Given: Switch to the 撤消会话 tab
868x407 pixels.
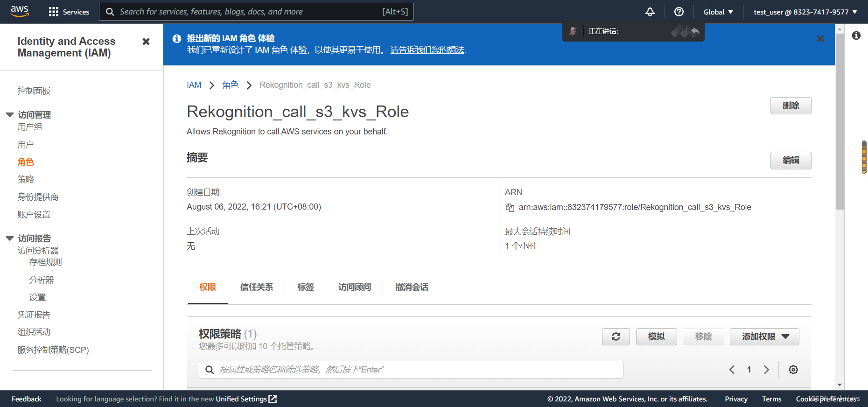Looking at the screenshot, I should (x=412, y=287).
